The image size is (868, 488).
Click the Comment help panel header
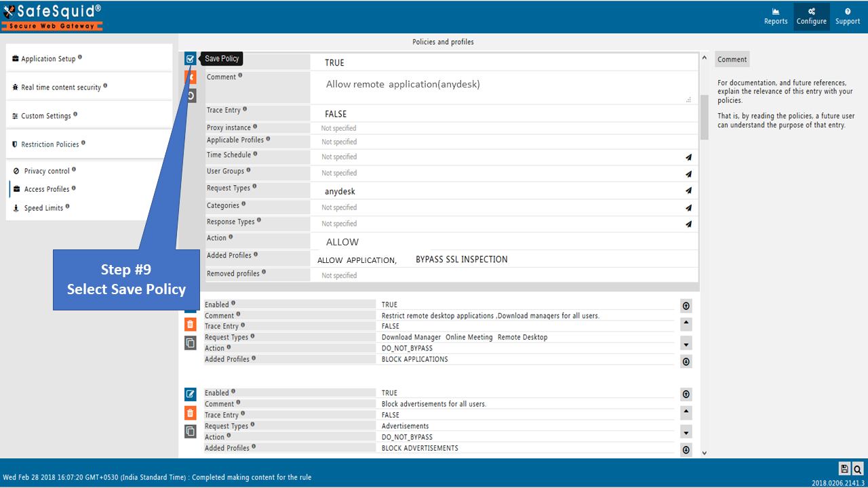732,59
